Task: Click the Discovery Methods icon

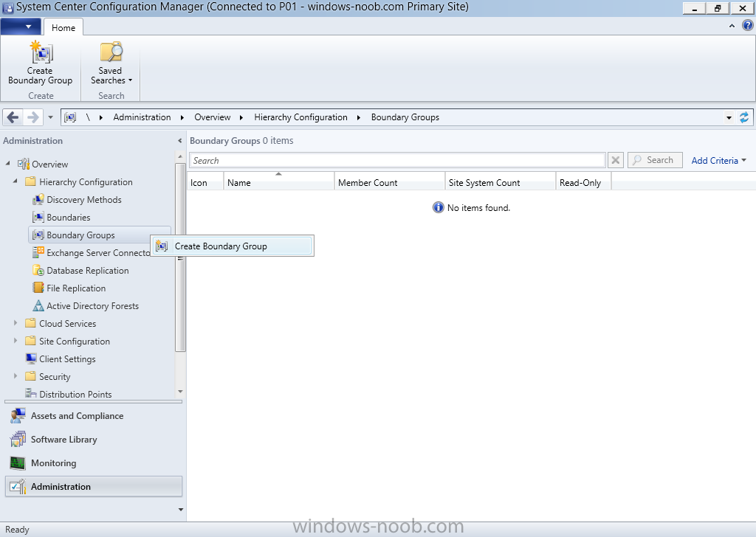Action: click(38, 199)
